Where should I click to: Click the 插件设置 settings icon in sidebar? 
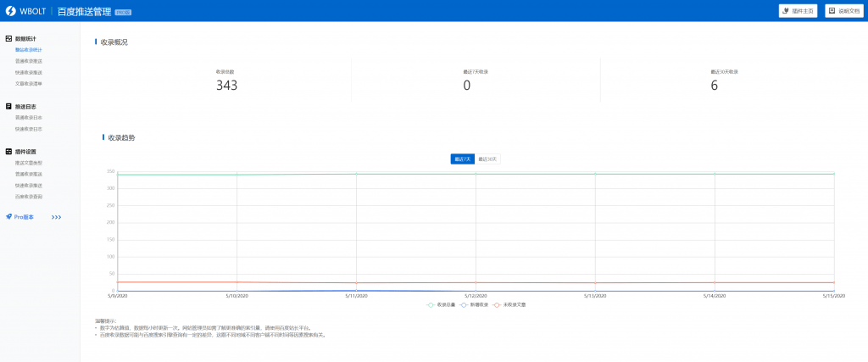pyautogui.click(x=8, y=152)
